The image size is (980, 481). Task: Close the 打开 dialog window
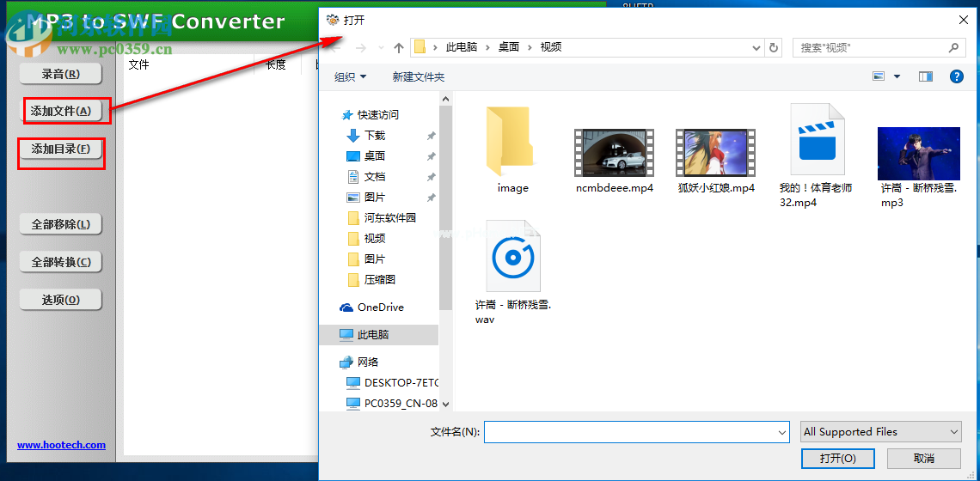(963, 20)
